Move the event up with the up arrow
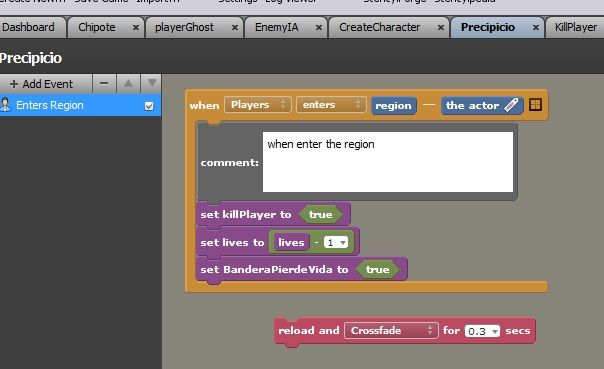The height and width of the screenshot is (369, 604). (128, 84)
